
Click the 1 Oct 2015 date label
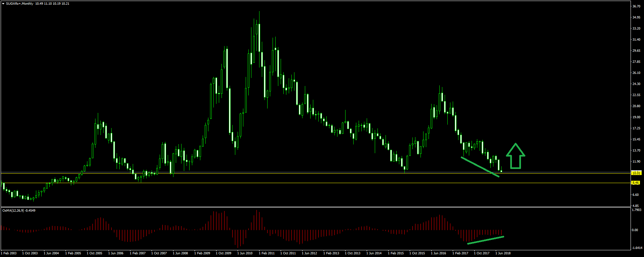coord(417,253)
